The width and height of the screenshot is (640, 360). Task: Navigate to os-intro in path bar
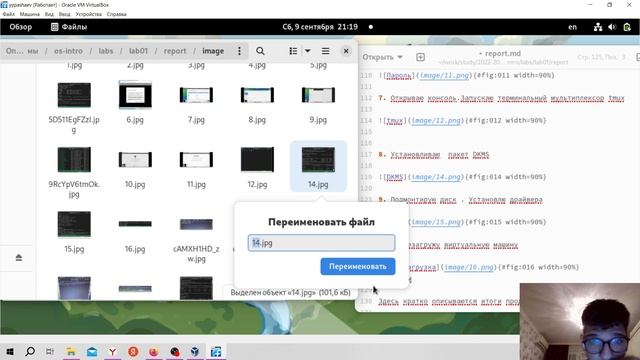pyautogui.click(x=68, y=51)
